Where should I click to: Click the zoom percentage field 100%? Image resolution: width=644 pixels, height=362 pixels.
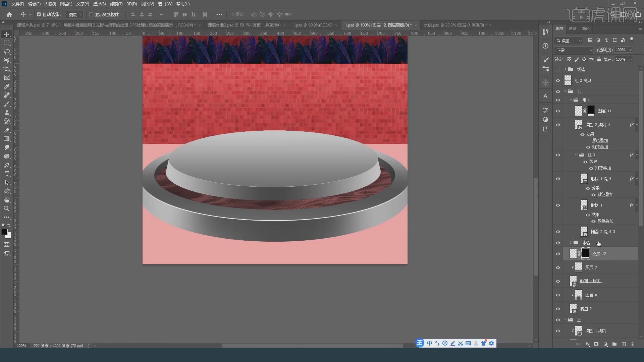coord(22,346)
